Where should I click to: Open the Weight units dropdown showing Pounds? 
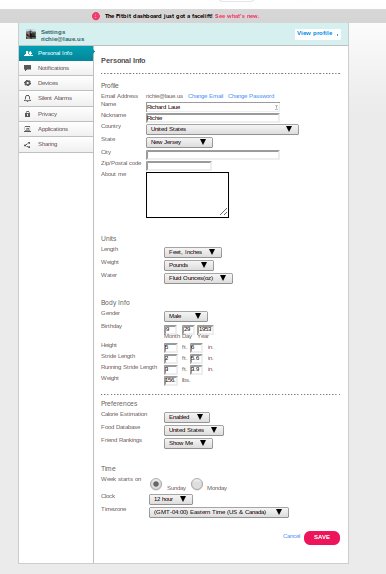(x=189, y=265)
